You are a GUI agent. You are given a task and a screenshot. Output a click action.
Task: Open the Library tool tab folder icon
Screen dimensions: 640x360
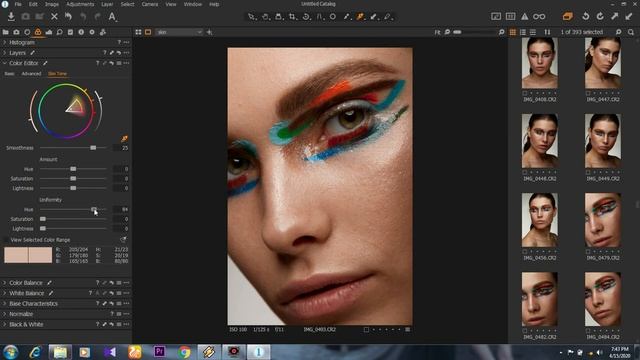[6, 32]
